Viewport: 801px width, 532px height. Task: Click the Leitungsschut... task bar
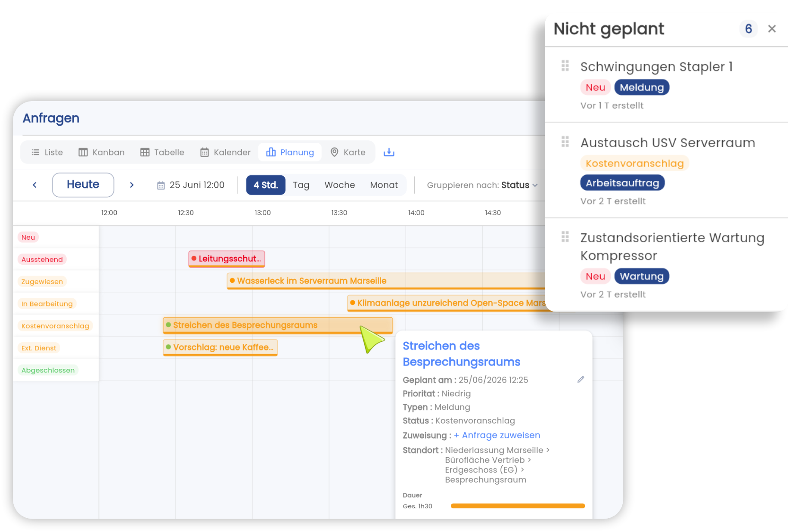227,259
